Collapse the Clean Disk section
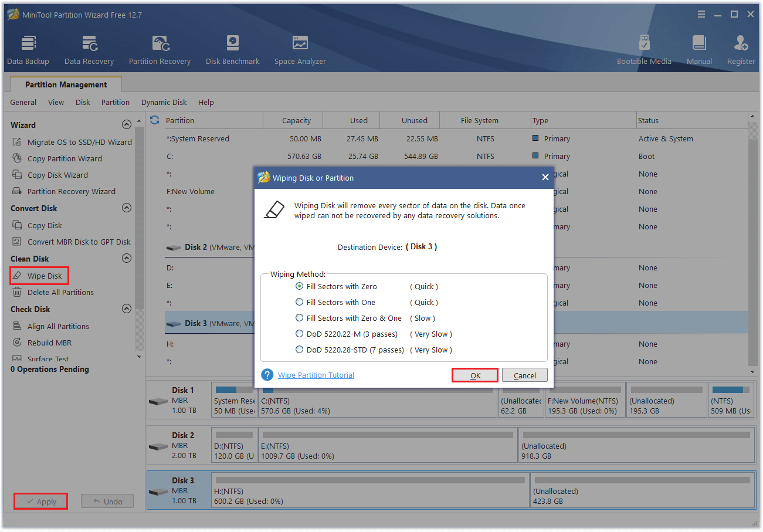The width and height of the screenshot is (763, 532). click(126, 258)
